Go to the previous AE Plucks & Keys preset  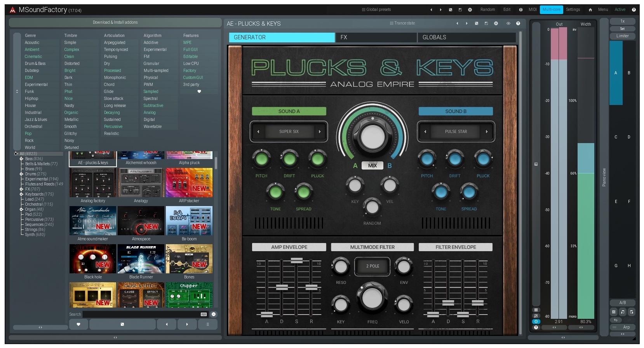coord(457,23)
